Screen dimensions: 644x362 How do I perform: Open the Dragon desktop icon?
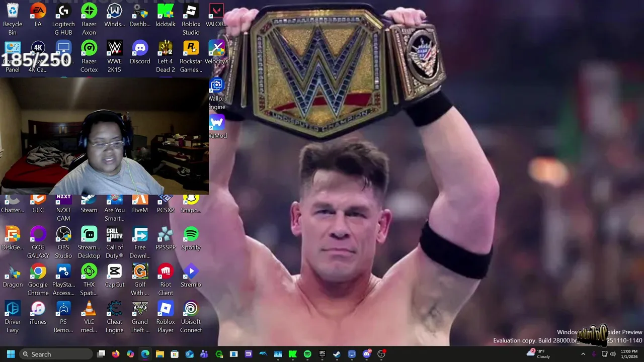point(13,276)
